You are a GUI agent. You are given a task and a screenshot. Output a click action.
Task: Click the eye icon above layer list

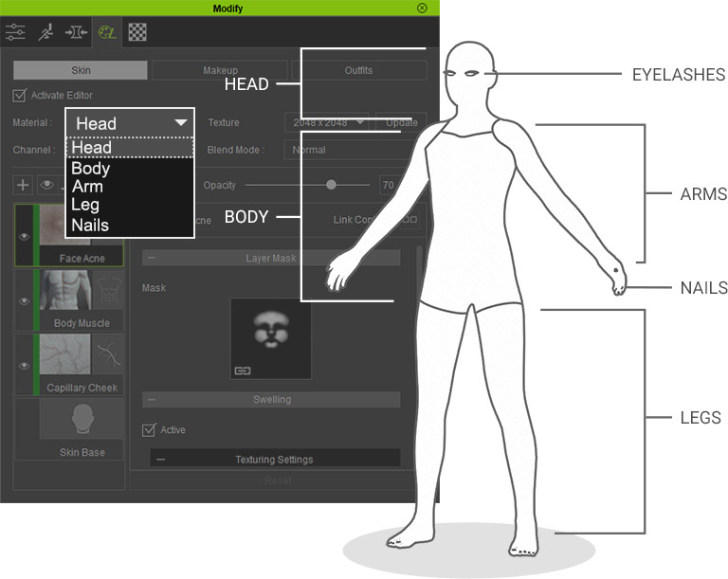pyautogui.click(x=46, y=185)
